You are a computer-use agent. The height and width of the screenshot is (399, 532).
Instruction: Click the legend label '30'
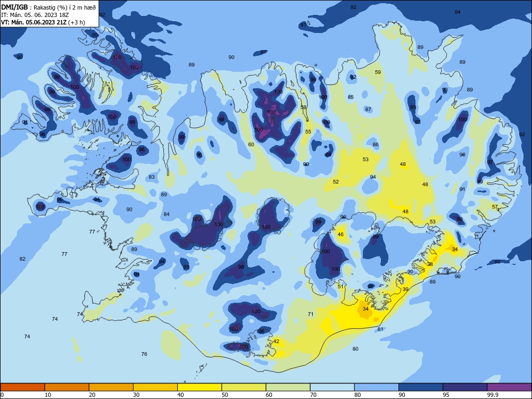tap(136, 395)
